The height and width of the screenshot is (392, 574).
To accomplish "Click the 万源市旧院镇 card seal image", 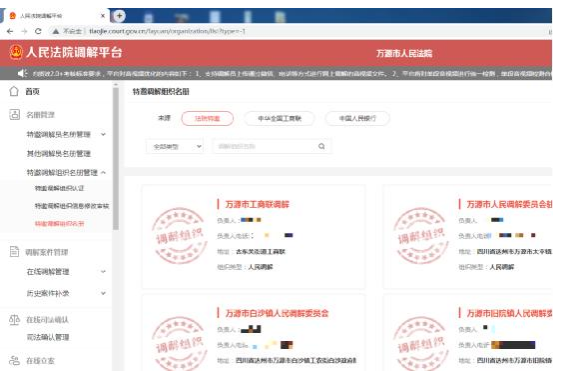I will pyautogui.click(x=421, y=343).
